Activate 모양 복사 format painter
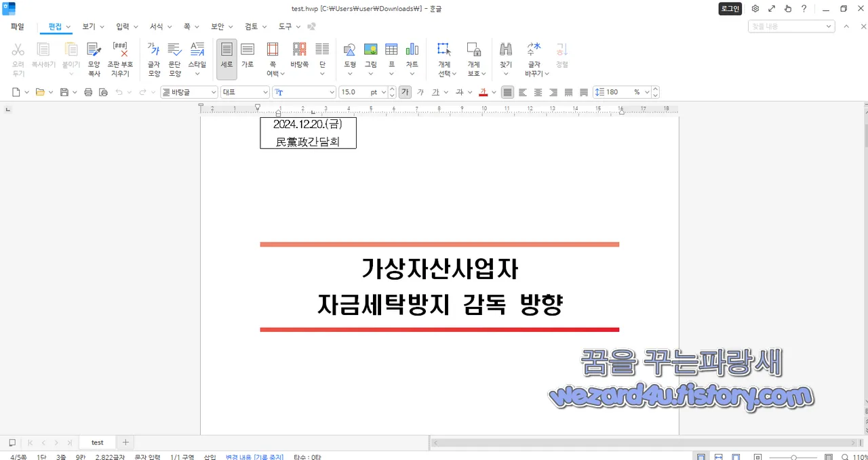Screen dimensions: 868x460 click(x=94, y=58)
